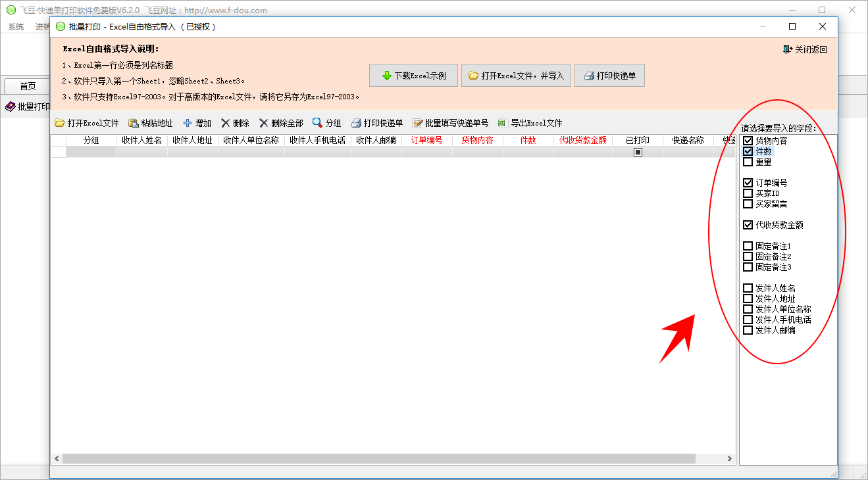Enable the 发件人姓名 checkbox

coord(748,288)
